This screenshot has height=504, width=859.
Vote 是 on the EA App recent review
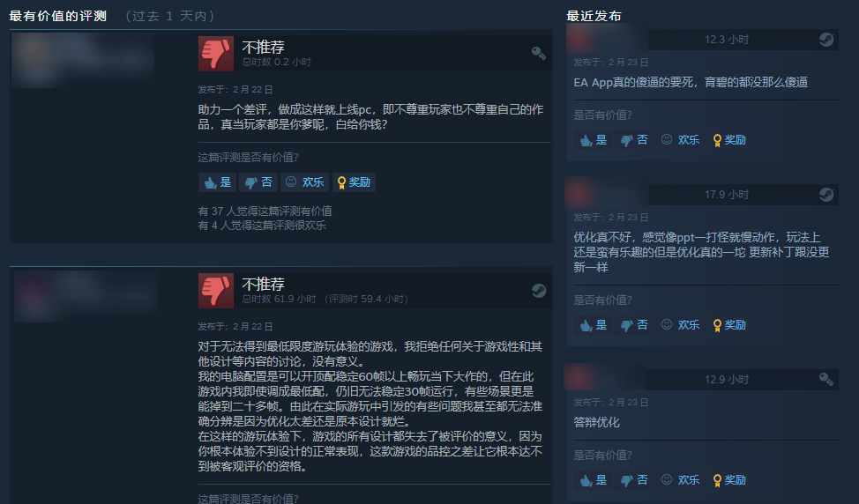pyautogui.click(x=594, y=140)
